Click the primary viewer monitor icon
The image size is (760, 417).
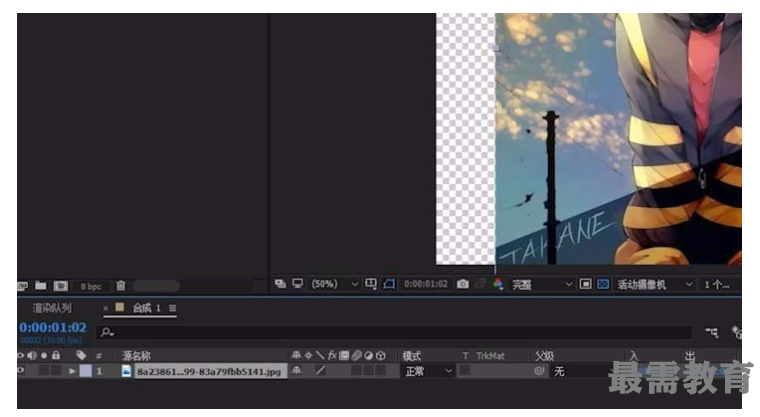298,284
